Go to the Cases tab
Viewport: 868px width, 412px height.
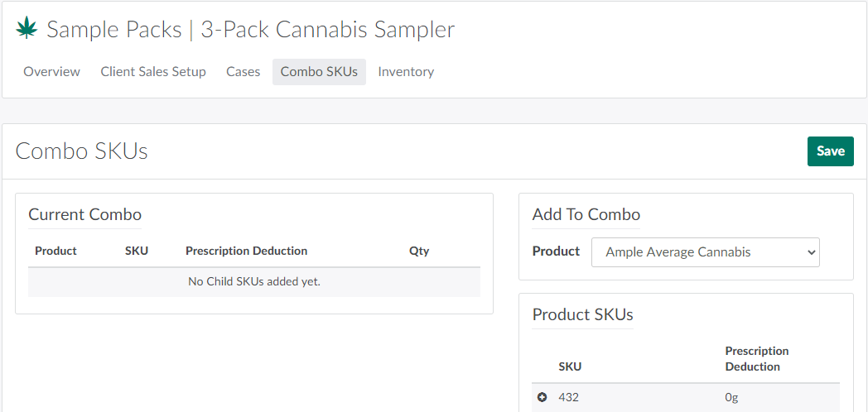click(244, 72)
